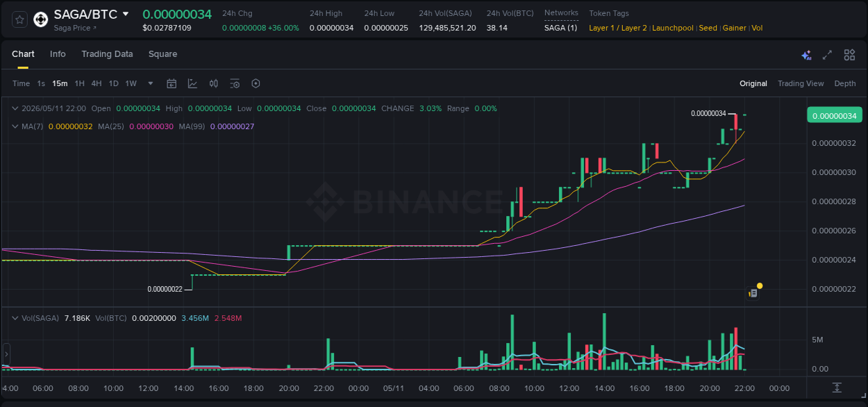Click the MA(7) yellow value
868x407 pixels.
coord(70,126)
